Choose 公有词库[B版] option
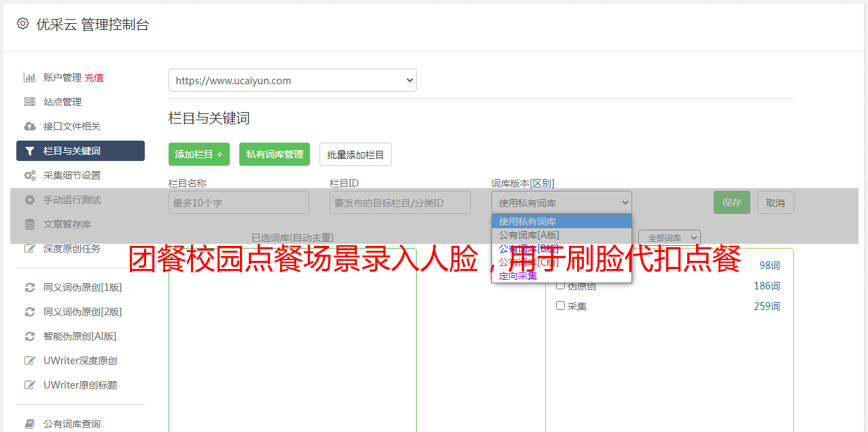 coord(561,249)
